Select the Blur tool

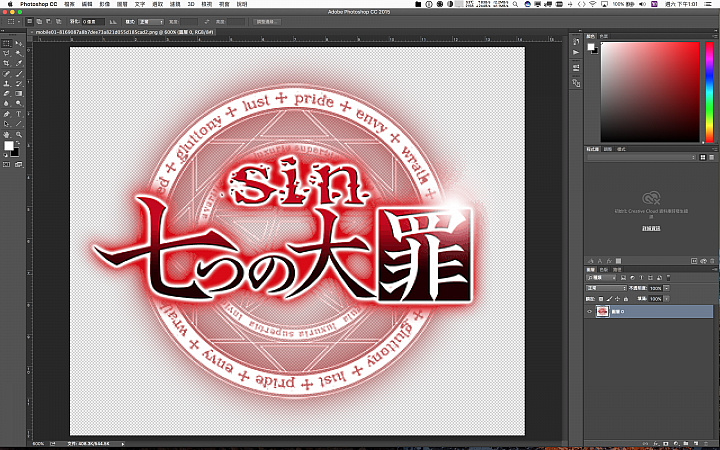click(6, 103)
